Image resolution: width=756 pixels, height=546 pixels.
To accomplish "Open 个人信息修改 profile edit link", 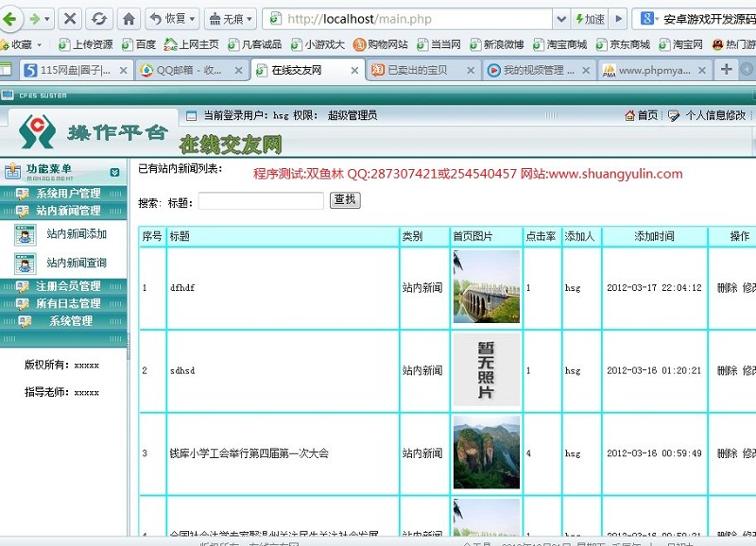I will coord(715,115).
